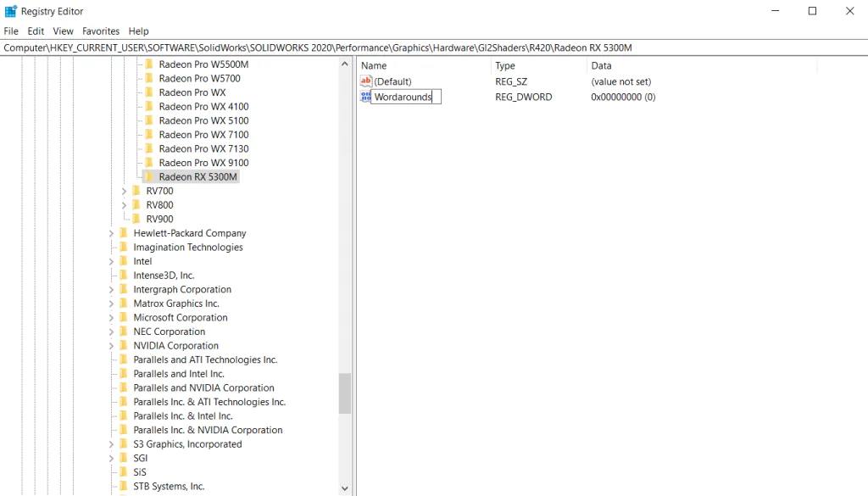Click the Registry Editor app icon
This screenshot has width=868, height=496.
tap(10, 11)
